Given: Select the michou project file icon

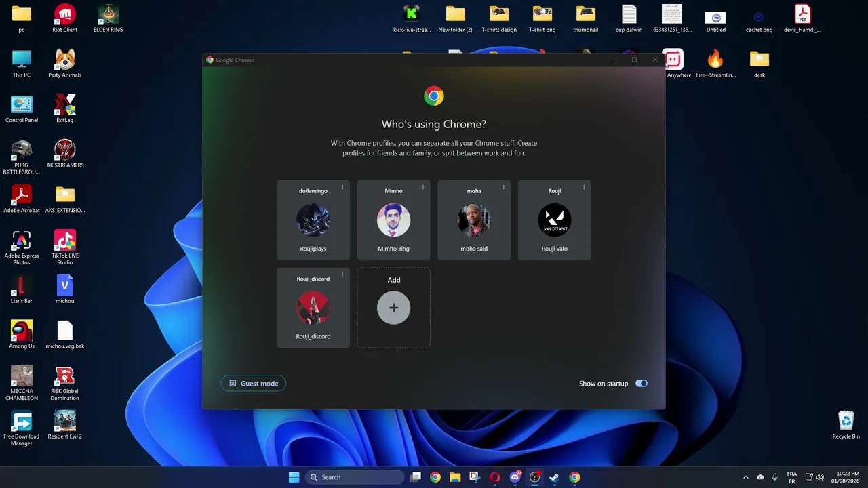Looking at the screenshot, I should 65,289.
